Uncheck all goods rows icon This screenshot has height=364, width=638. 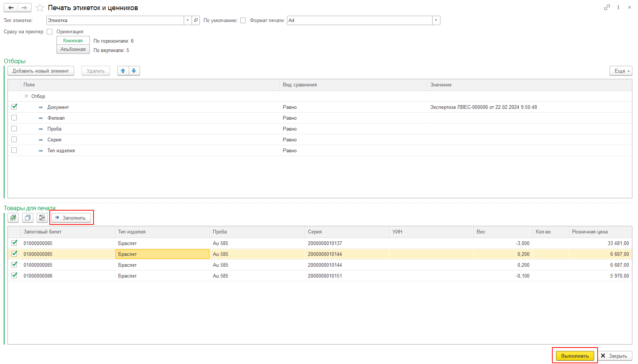point(28,218)
